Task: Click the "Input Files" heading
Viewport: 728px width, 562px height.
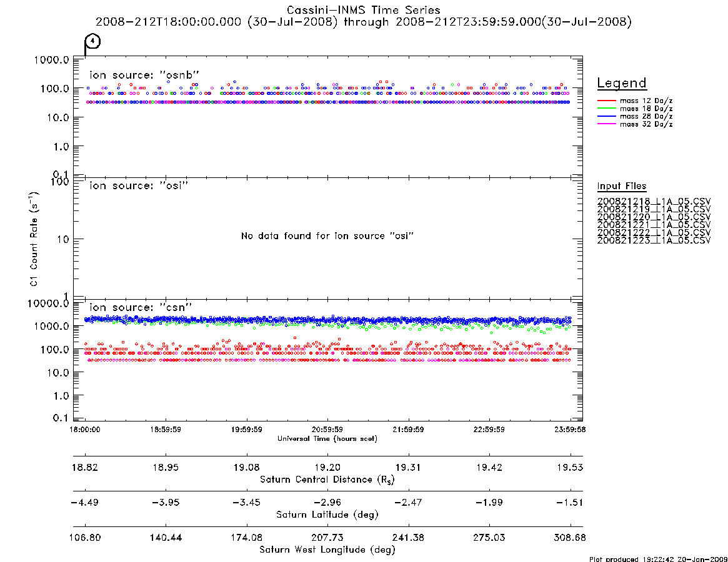Action: coord(622,185)
